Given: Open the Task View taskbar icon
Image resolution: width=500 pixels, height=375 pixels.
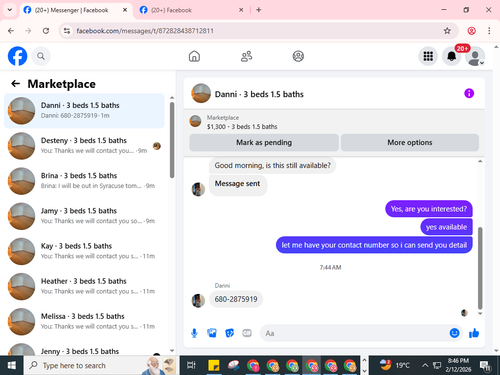Looking at the screenshot, I should pos(191,365).
